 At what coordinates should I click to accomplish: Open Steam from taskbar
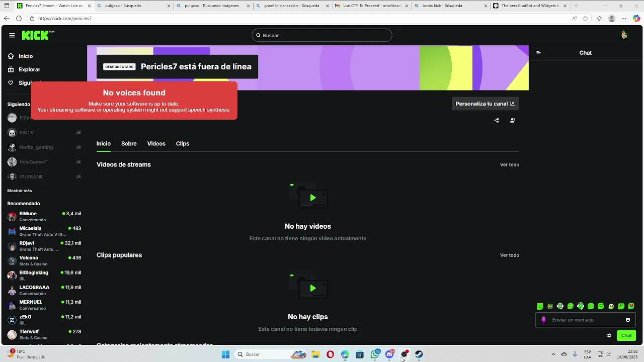point(419,354)
